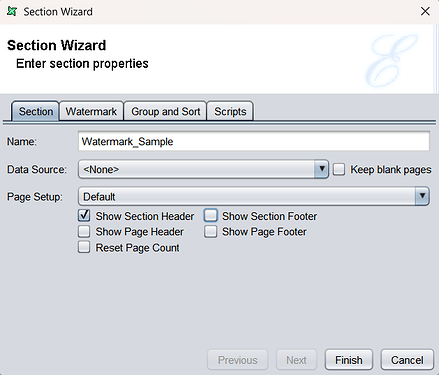This screenshot has height=375, width=439.
Task: Close the Section Wizard dialog
Action: pyautogui.click(x=425, y=11)
